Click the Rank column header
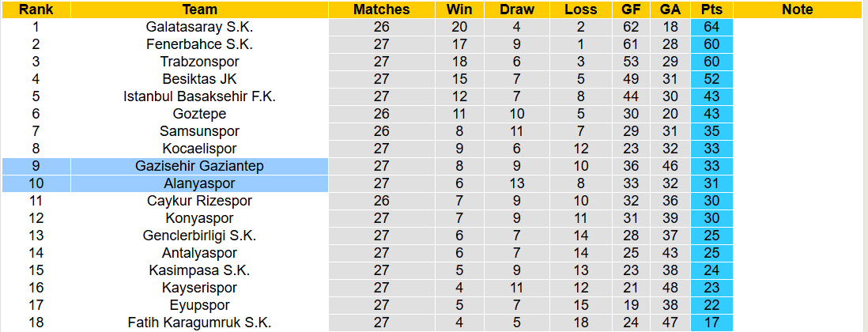This screenshot has height=332, width=868. tap(36, 9)
